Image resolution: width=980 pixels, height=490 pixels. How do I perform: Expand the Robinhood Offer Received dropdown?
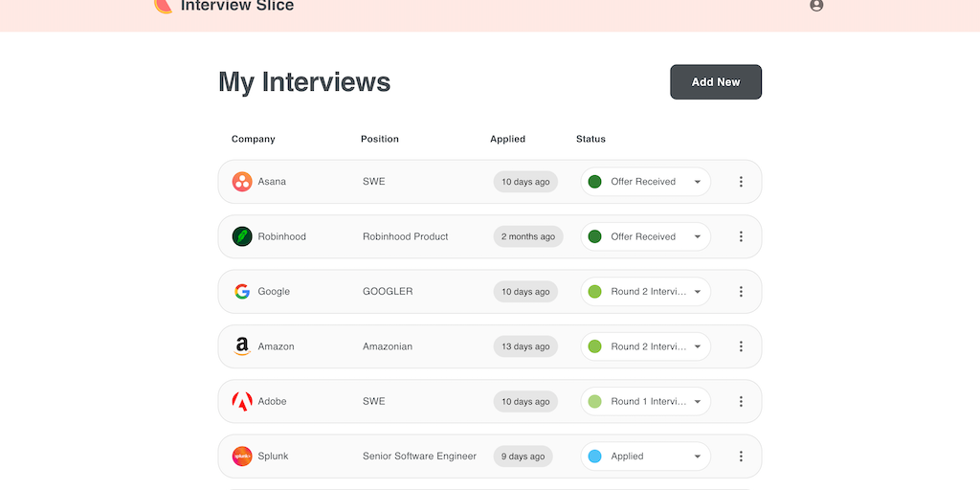tap(697, 236)
